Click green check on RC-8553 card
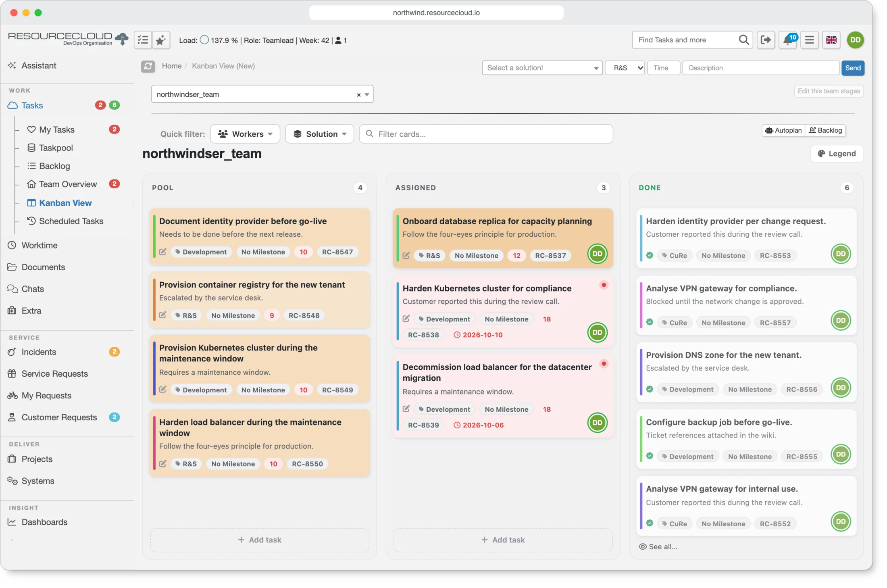Image resolution: width=887 pixels, height=588 pixels. (650, 255)
